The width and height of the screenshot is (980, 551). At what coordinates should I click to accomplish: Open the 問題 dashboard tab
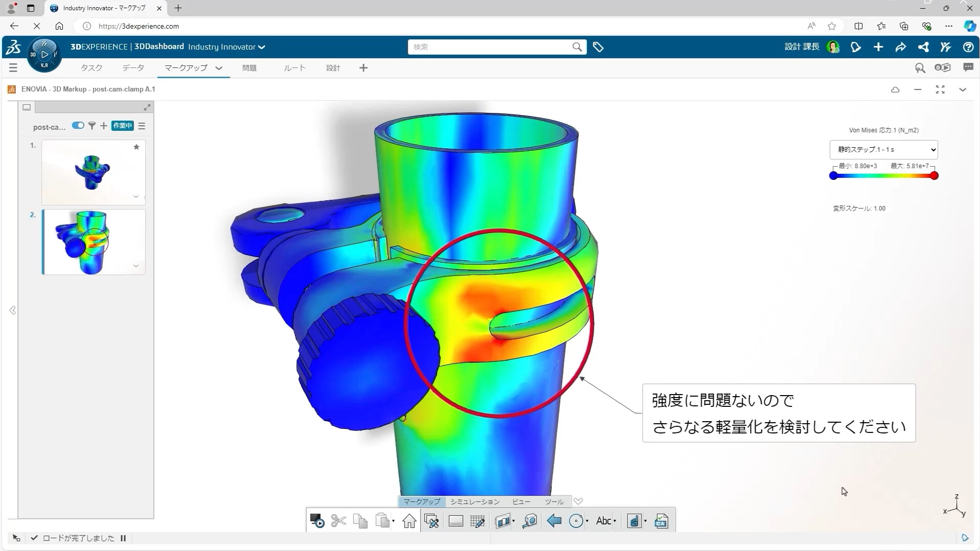click(x=249, y=68)
